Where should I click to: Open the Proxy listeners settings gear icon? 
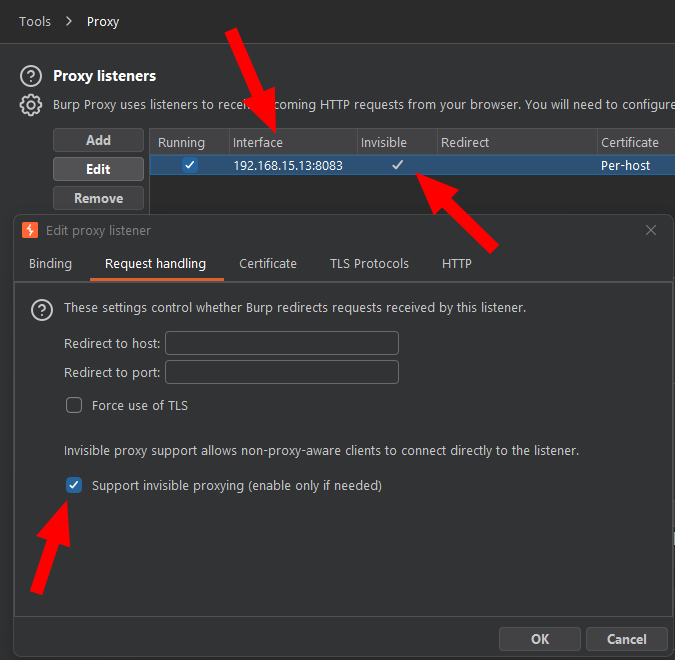click(31, 105)
